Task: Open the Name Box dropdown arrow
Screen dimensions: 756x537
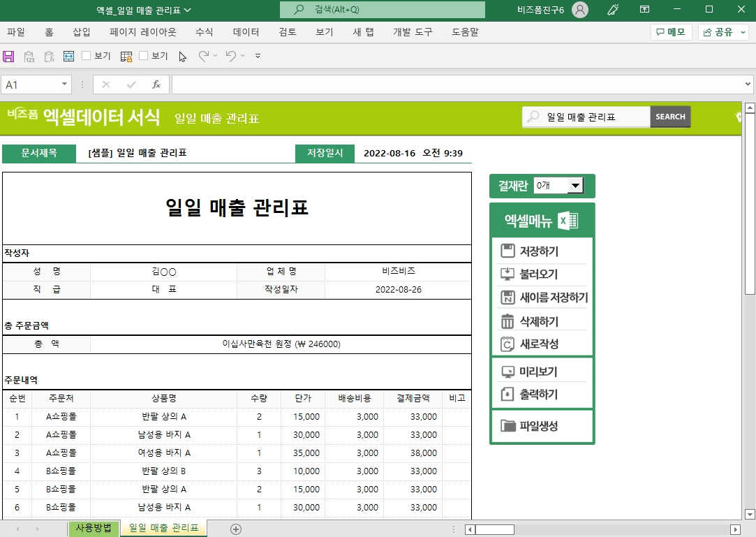Action: (65, 84)
